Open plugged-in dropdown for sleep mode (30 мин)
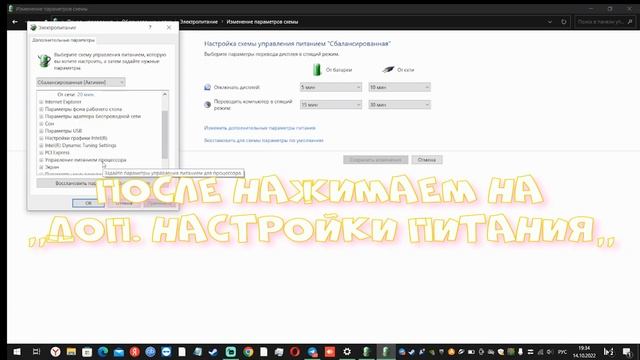640x360 pixels. click(399, 105)
